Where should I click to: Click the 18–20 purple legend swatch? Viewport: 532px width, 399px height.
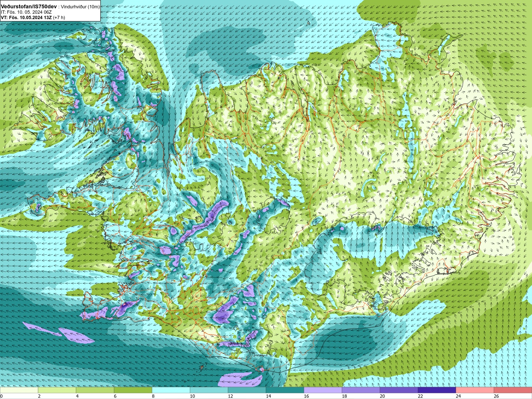tap(361, 390)
